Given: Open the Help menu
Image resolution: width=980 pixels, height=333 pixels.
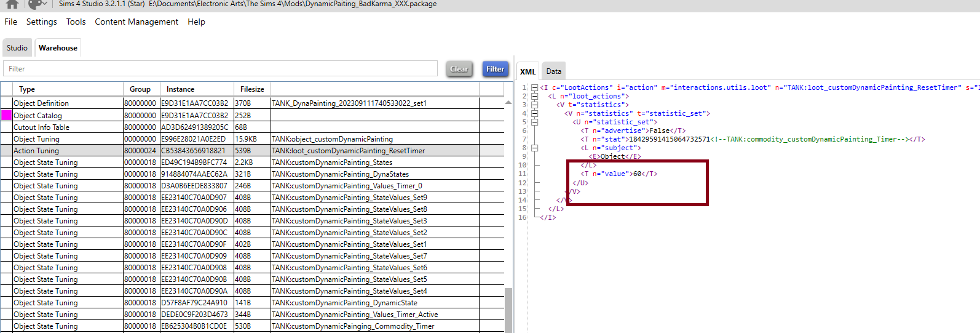Looking at the screenshot, I should (x=197, y=22).
